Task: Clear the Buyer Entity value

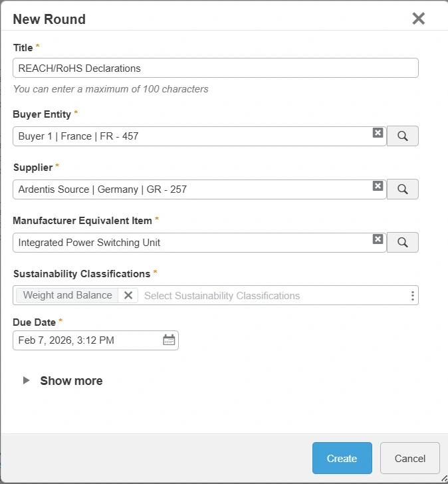Action: pyautogui.click(x=378, y=133)
